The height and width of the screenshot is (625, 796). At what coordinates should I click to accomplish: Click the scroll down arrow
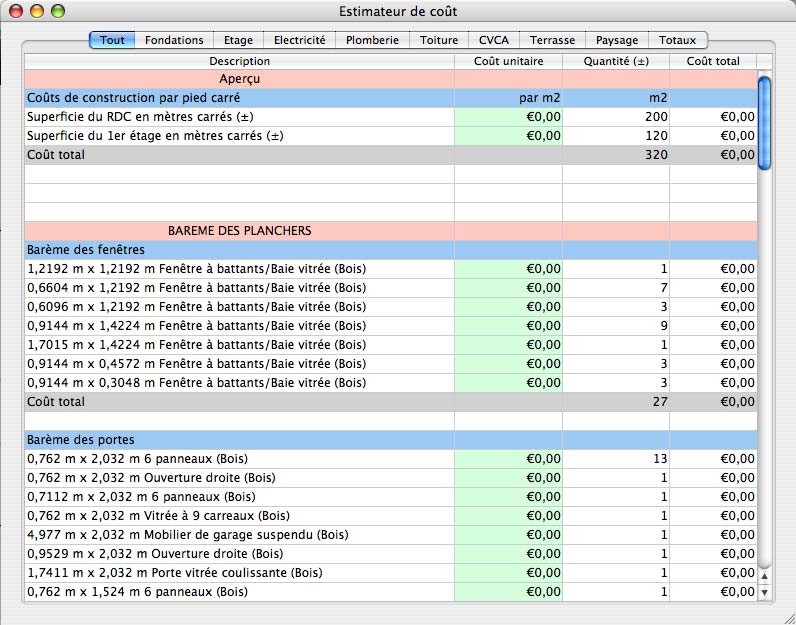click(x=766, y=592)
